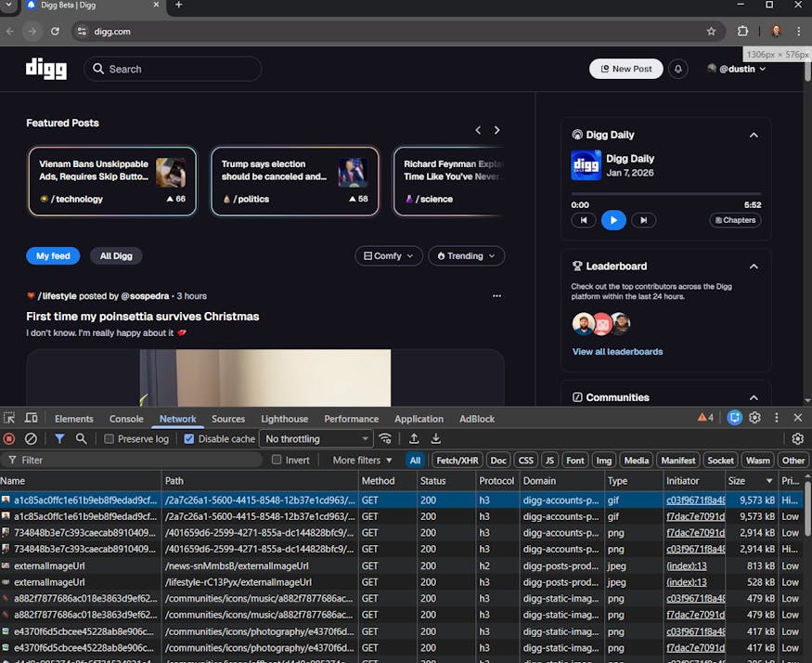
Task: Skip to next track in Digg Daily
Action: [x=643, y=220]
